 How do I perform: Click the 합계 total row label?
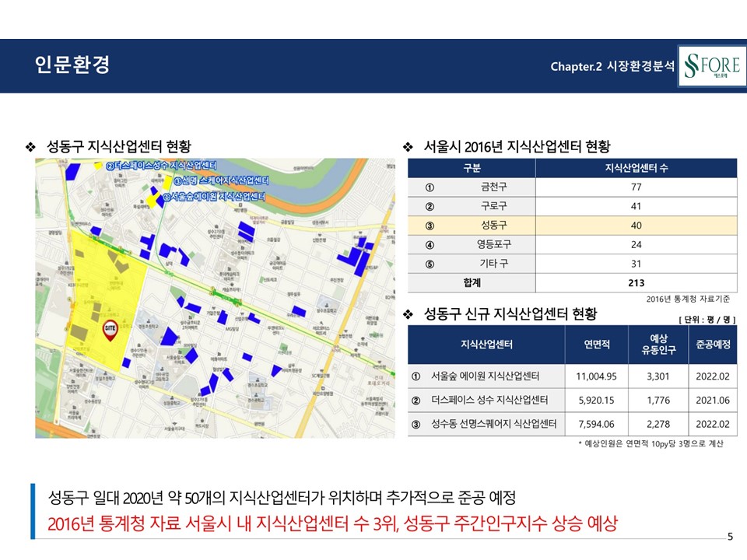[472, 282]
